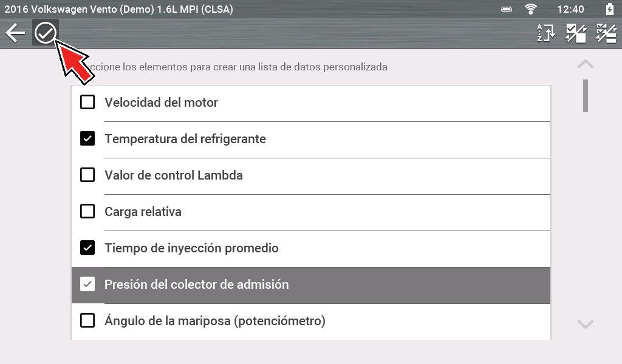The width and height of the screenshot is (622, 364).
Task: Check the Velocidad del motor checkbox
Action: pyautogui.click(x=88, y=103)
